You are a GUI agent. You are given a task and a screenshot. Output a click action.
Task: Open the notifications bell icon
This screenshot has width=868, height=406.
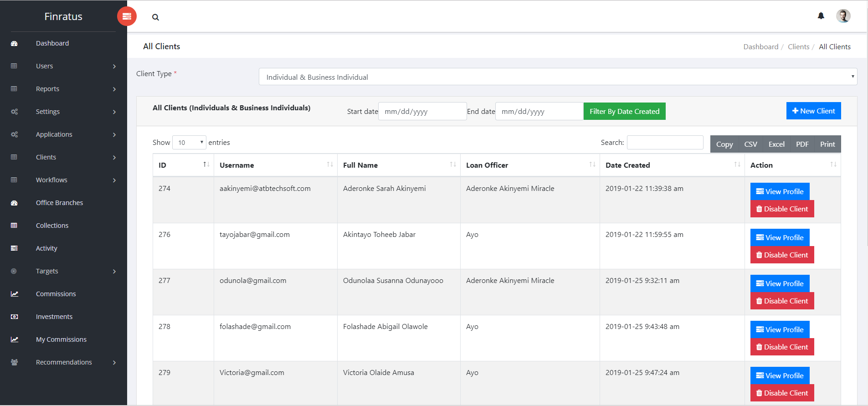pos(821,16)
